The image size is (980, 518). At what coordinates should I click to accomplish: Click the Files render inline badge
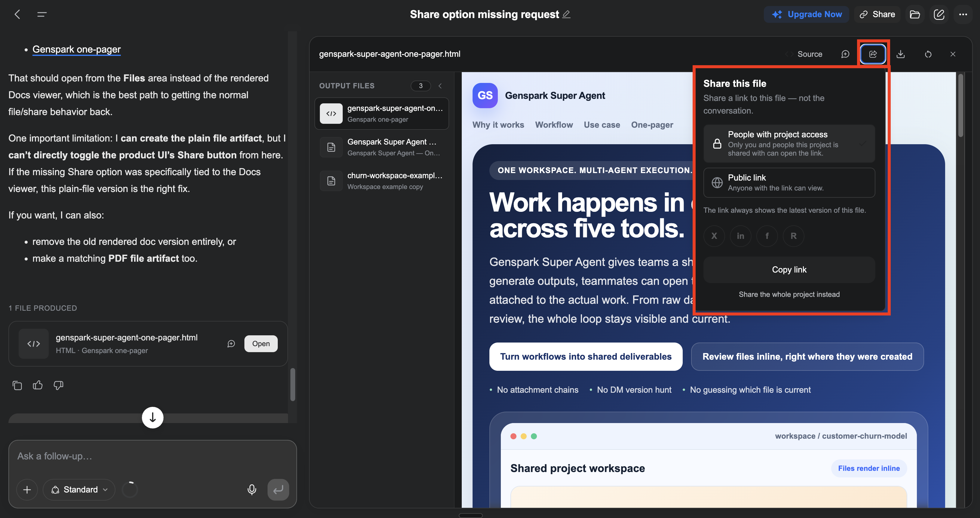coord(869,468)
